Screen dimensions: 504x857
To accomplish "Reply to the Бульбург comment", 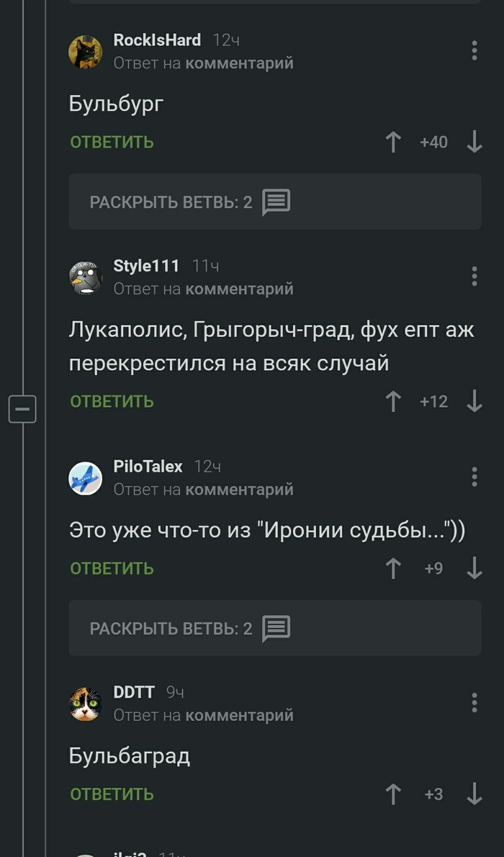I will pyautogui.click(x=112, y=142).
